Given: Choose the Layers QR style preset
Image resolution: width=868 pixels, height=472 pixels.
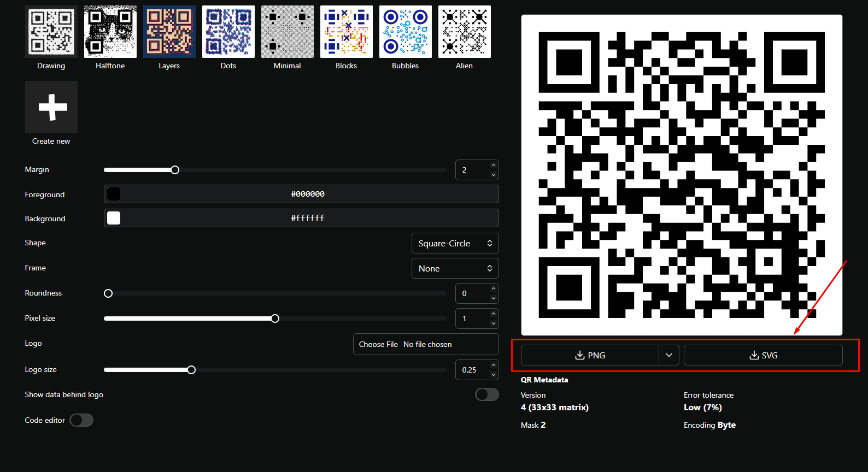Looking at the screenshot, I should click(169, 32).
